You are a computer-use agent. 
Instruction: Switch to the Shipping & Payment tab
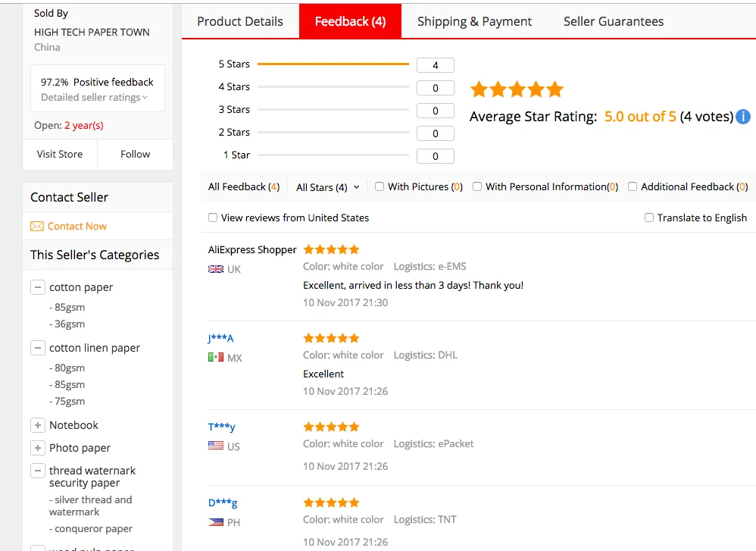[x=474, y=21]
